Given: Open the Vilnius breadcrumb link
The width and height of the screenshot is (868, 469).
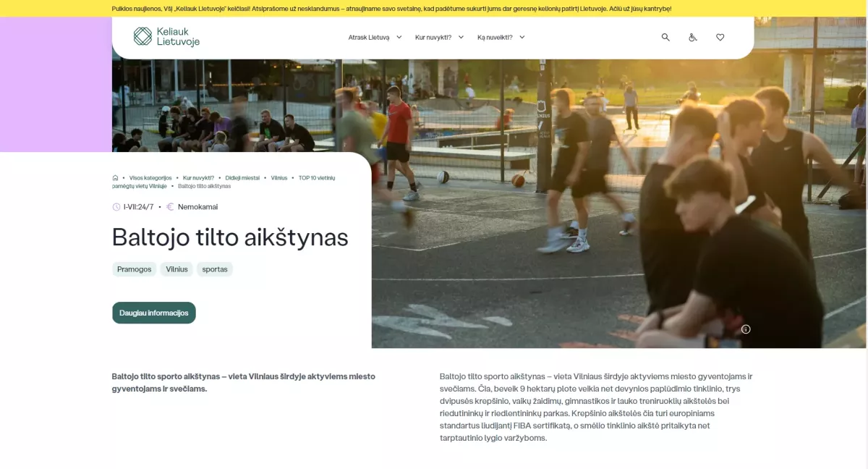Looking at the screenshot, I should tap(278, 177).
